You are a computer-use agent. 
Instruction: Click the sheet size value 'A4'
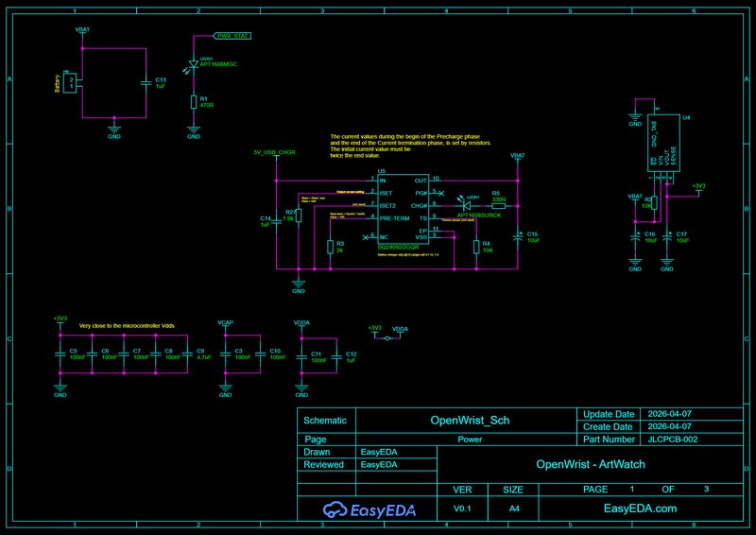[x=514, y=509]
